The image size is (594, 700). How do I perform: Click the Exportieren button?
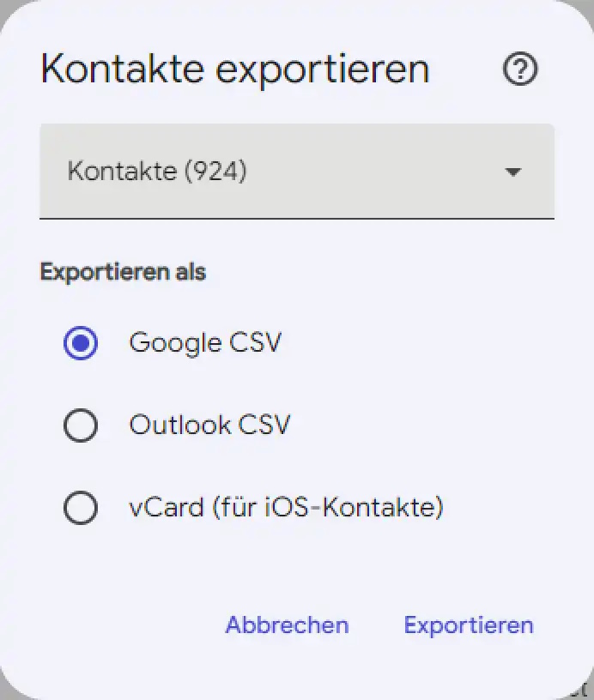tap(469, 625)
